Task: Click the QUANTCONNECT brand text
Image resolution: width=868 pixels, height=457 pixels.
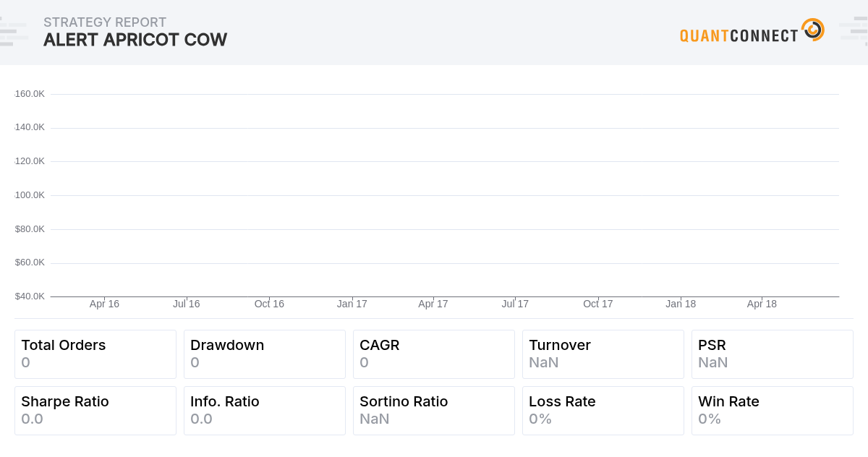Action: (739, 35)
